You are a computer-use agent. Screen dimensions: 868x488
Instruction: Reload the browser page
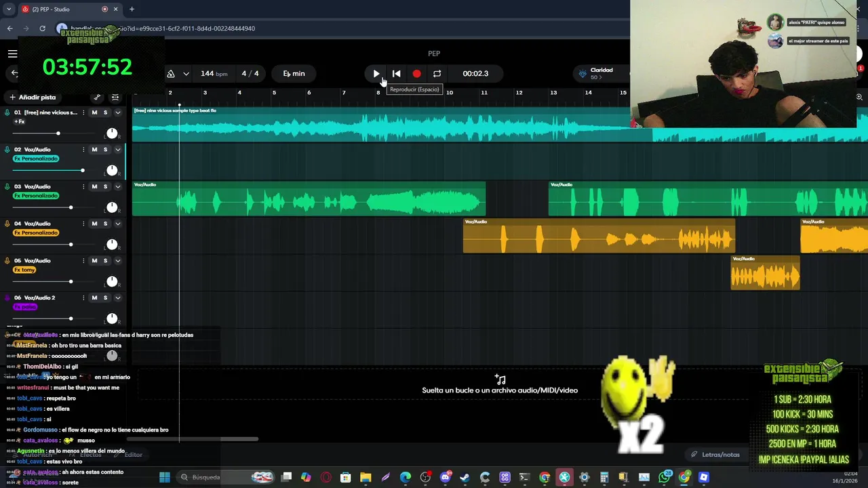point(42,28)
